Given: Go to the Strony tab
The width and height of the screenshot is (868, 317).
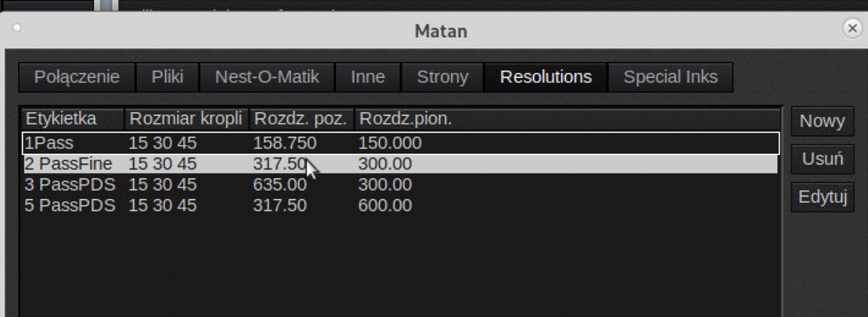Looking at the screenshot, I should pyautogui.click(x=442, y=77).
